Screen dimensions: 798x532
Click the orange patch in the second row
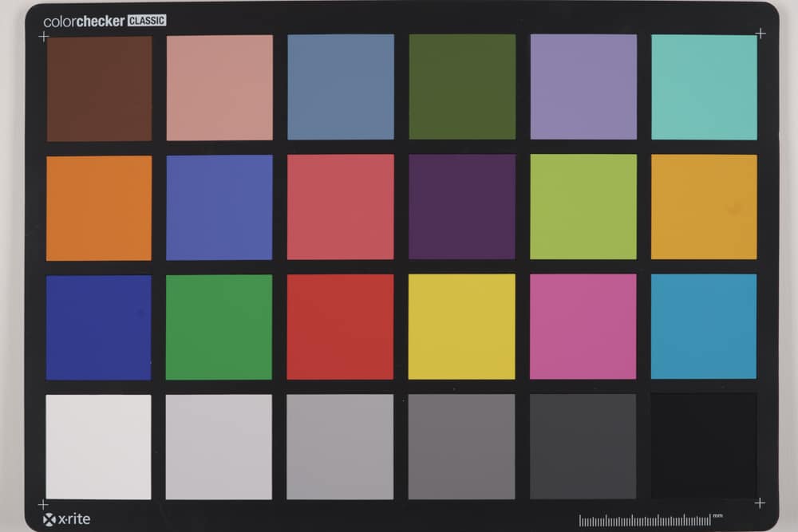click(x=99, y=208)
